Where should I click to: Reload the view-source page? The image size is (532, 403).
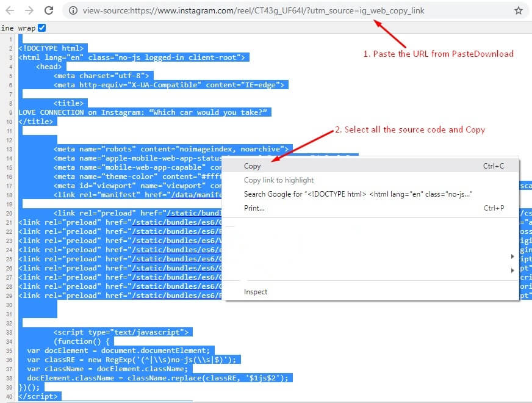pyautogui.click(x=49, y=10)
